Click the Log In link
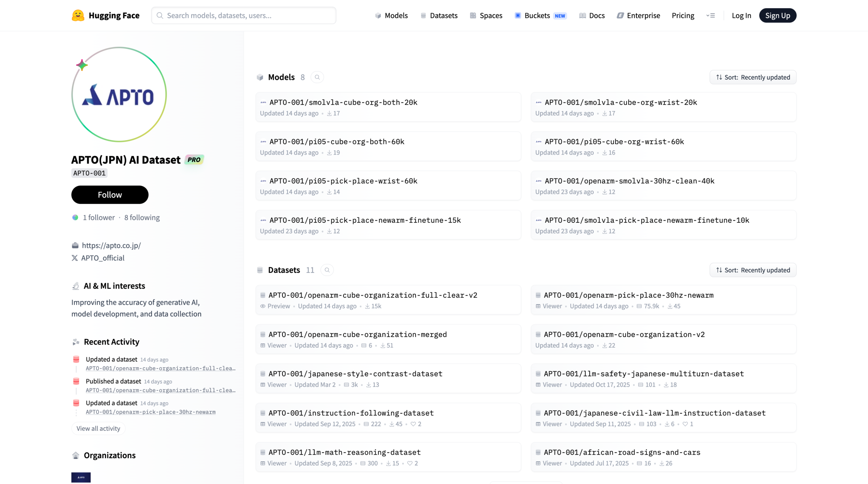This screenshot has width=868, height=484. 741,16
